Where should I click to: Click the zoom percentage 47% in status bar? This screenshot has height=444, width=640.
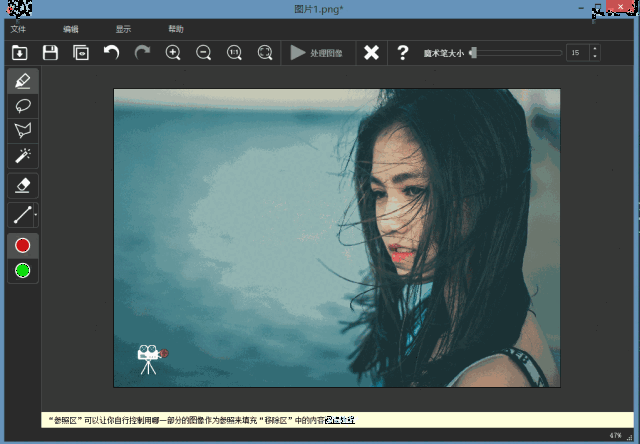(616, 436)
